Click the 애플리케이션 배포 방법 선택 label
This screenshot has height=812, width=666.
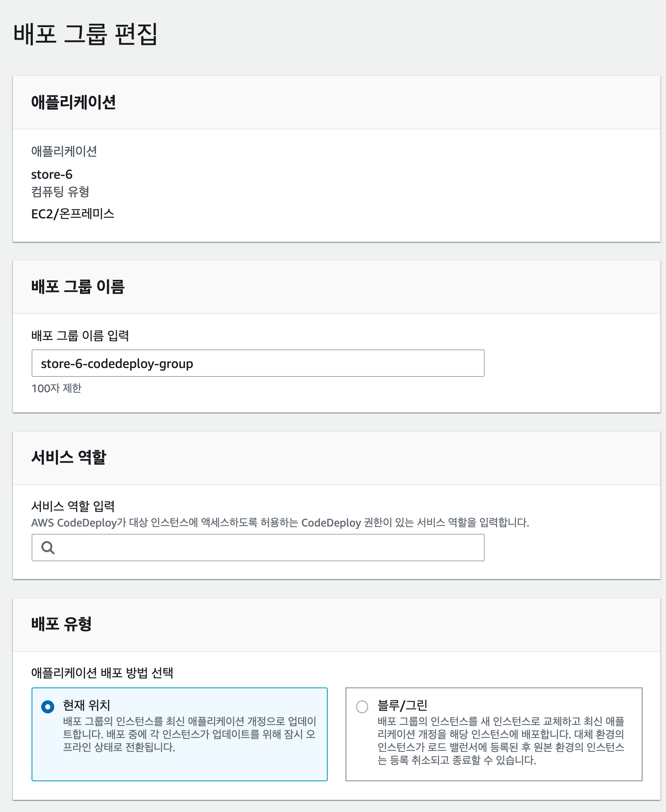(x=102, y=672)
